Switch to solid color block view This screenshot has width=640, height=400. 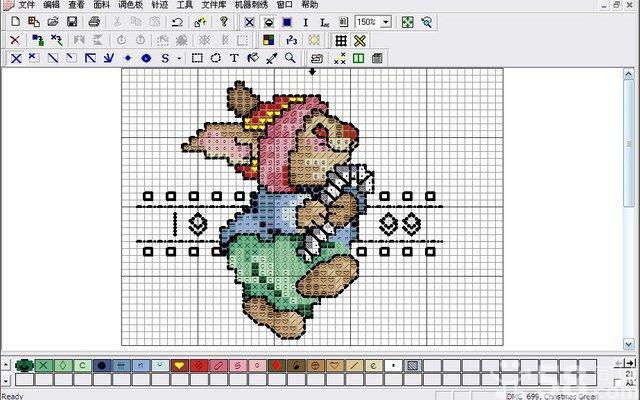(287, 22)
